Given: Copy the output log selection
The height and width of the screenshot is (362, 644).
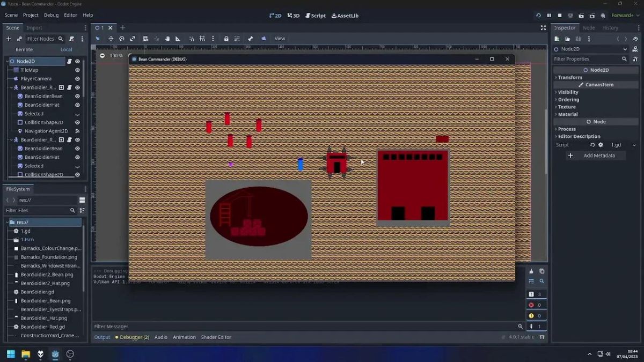Looking at the screenshot, I should point(542,271).
